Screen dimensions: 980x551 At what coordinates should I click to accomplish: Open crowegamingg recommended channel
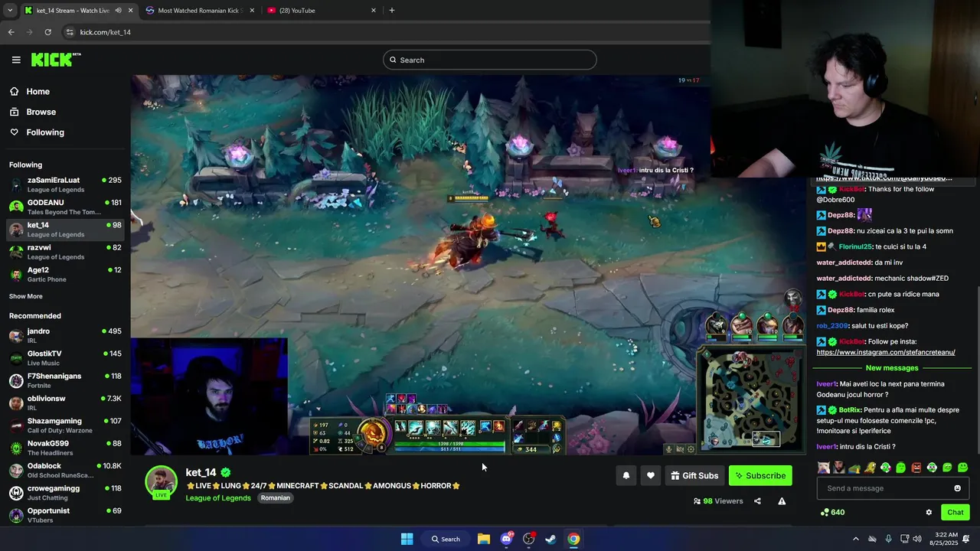(65, 492)
